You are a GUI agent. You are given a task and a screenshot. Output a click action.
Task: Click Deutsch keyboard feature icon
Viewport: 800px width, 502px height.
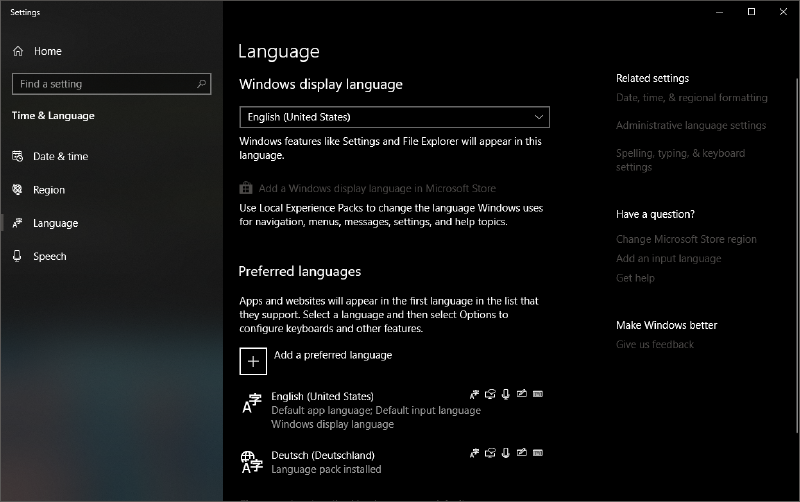[x=538, y=453]
